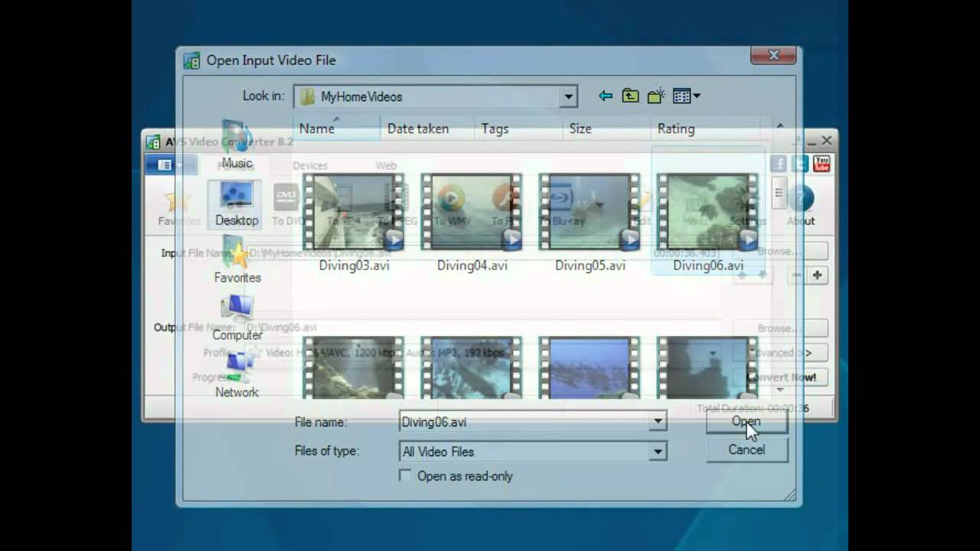This screenshot has height=551, width=980.
Task: Create a new folder in dialog
Action: click(x=656, y=96)
